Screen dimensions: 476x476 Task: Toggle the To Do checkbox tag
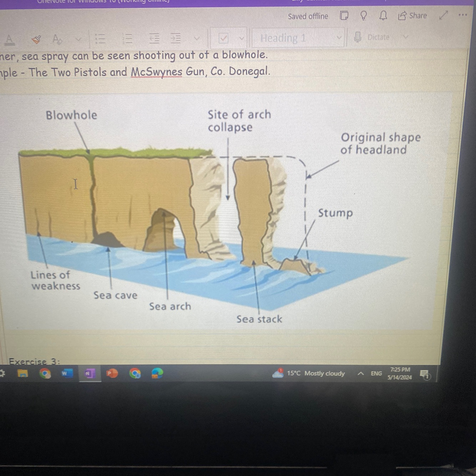click(223, 38)
